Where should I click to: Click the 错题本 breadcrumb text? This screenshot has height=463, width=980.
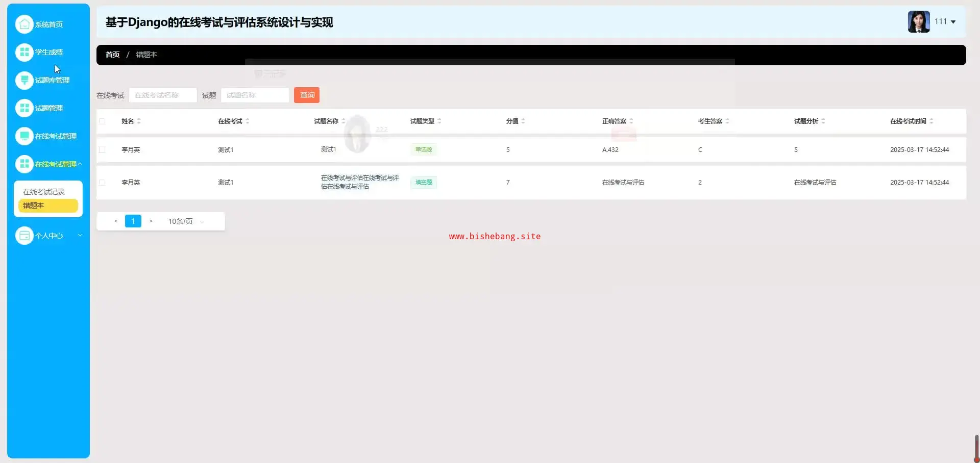coord(146,55)
